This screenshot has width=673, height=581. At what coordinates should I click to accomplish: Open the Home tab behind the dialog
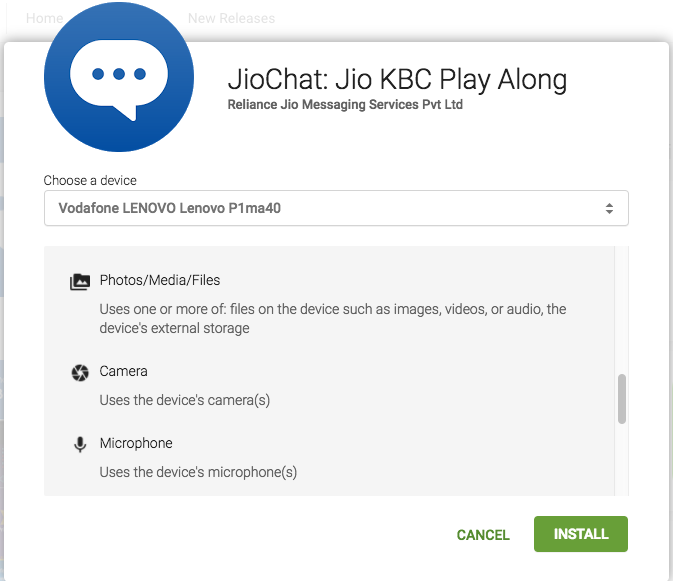pos(44,18)
